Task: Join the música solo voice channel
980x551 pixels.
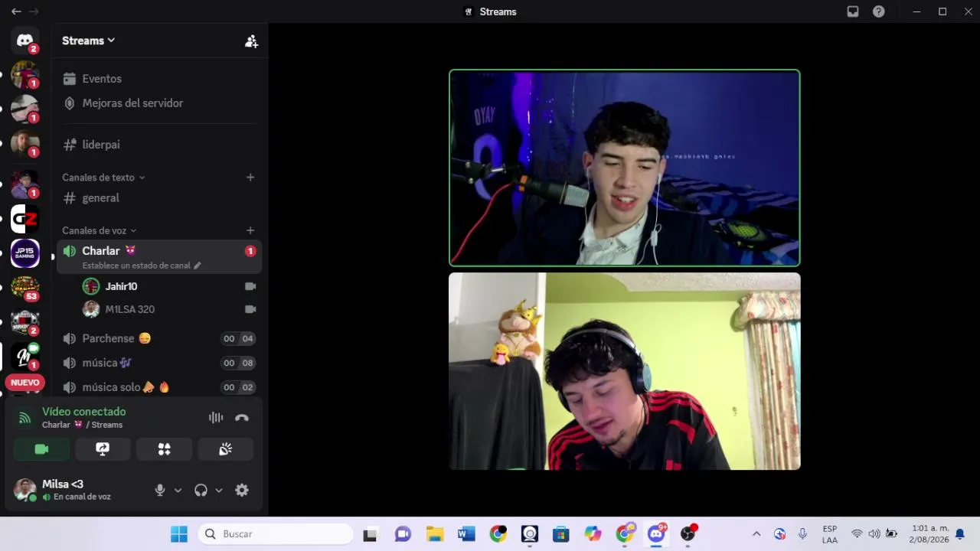Action: click(x=159, y=387)
